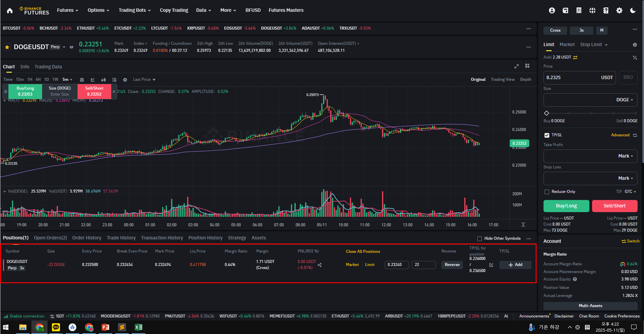Toggle dark mode moon icon
This screenshot has width=644, height=334.
point(633,10)
